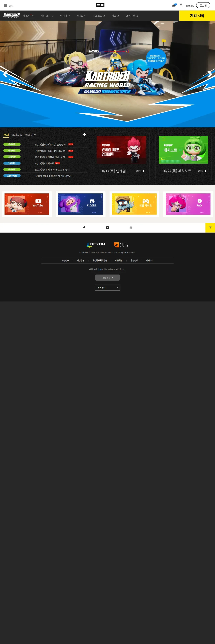This screenshot has width=215, height=644.
Task: Open notice '10/17(목) 일시 접속 종료 보상 안내'
Action: point(52,170)
